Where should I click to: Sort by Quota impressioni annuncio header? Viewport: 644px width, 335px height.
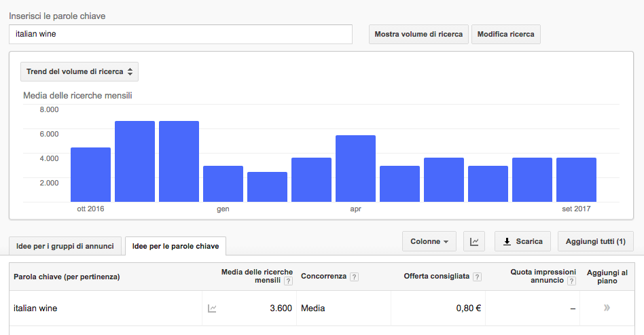pos(543,276)
